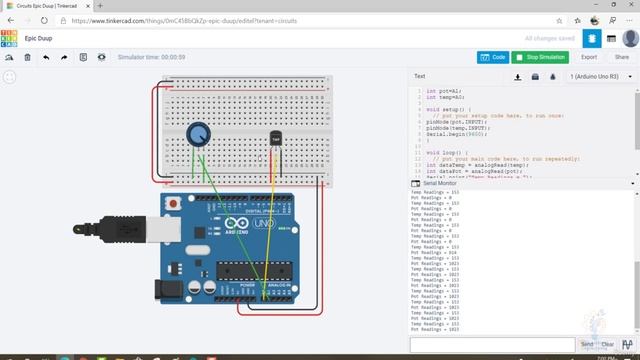This screenshot has height=360, width=640.
Task: Click the code editor scrollbar
Action: point(637,122)
